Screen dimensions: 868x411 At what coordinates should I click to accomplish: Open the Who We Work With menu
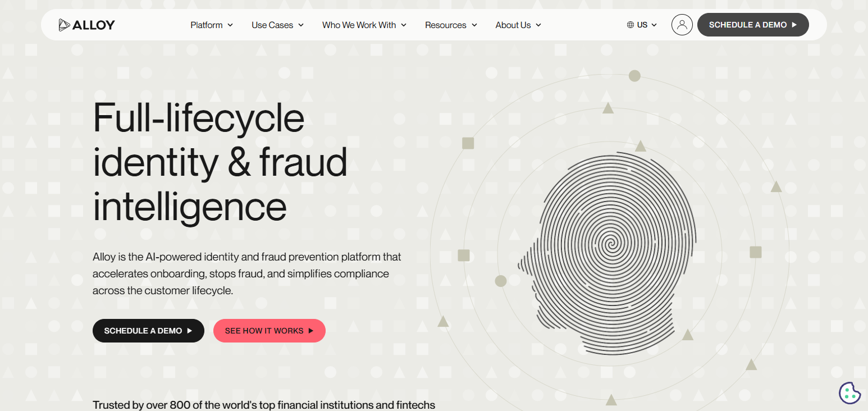[x=364, y=25]
